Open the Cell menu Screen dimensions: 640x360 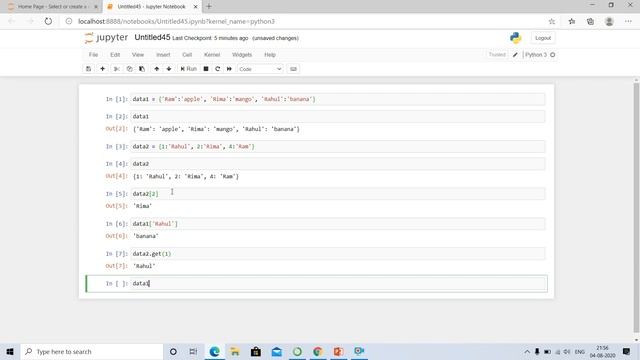[x=187, y=55]
